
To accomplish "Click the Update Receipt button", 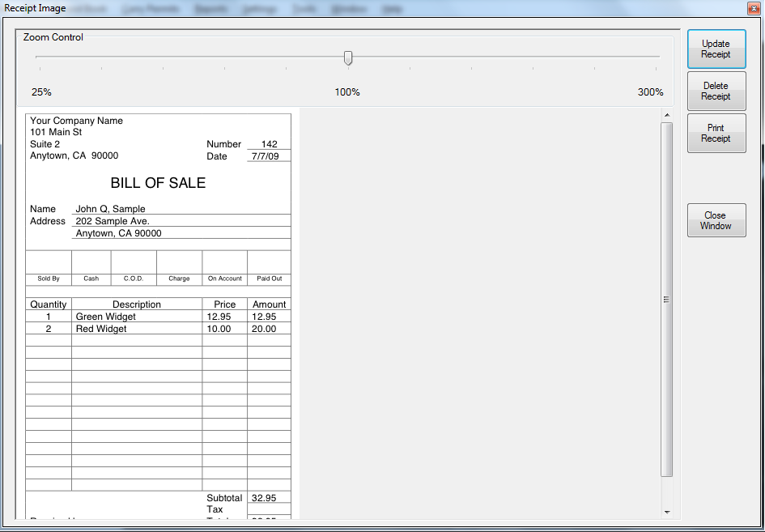I will 716,49.
